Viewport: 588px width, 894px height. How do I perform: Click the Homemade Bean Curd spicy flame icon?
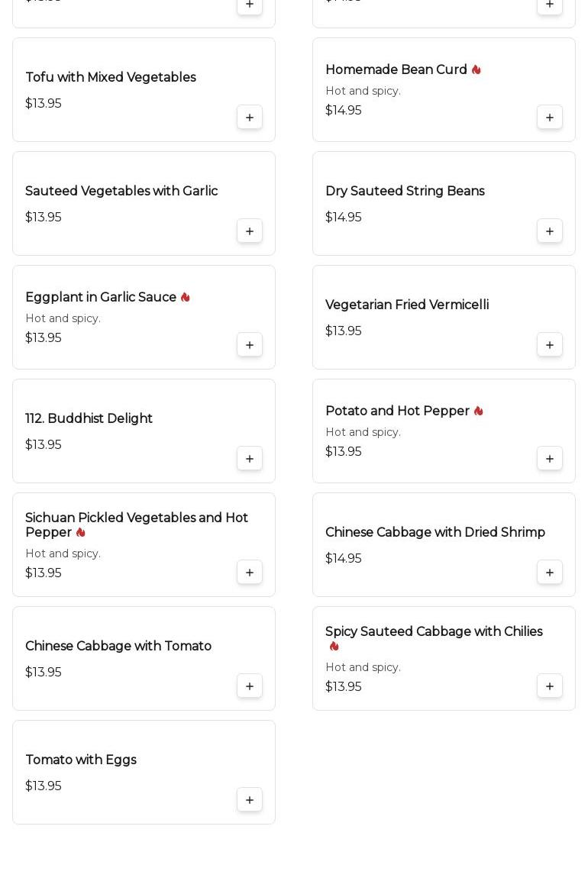click(x=477, y=70)
